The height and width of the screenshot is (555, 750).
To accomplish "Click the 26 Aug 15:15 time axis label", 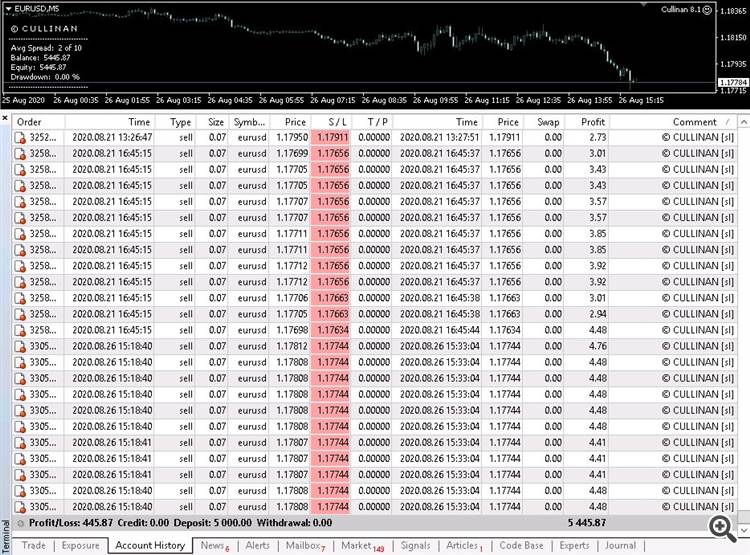I will 641,100.
